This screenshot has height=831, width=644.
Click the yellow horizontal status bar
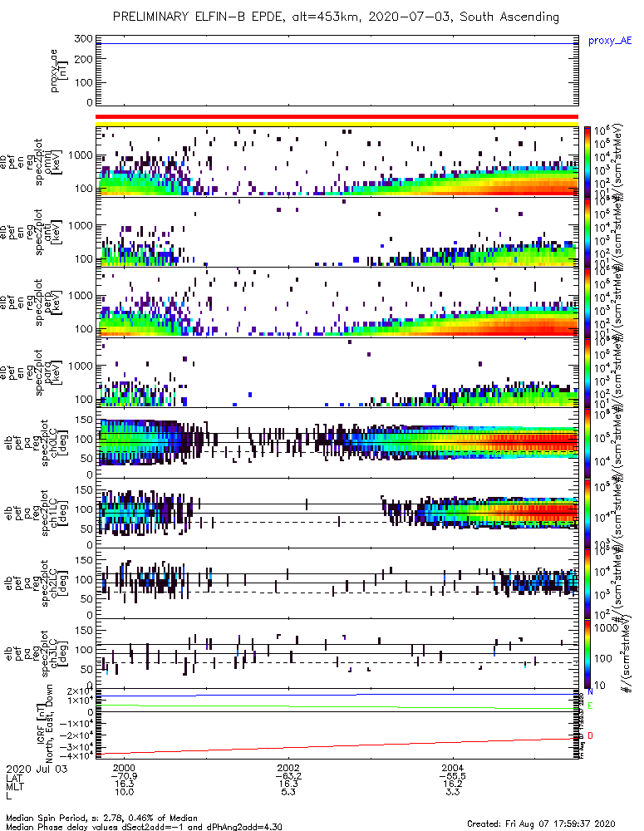[x=337, y=124]
